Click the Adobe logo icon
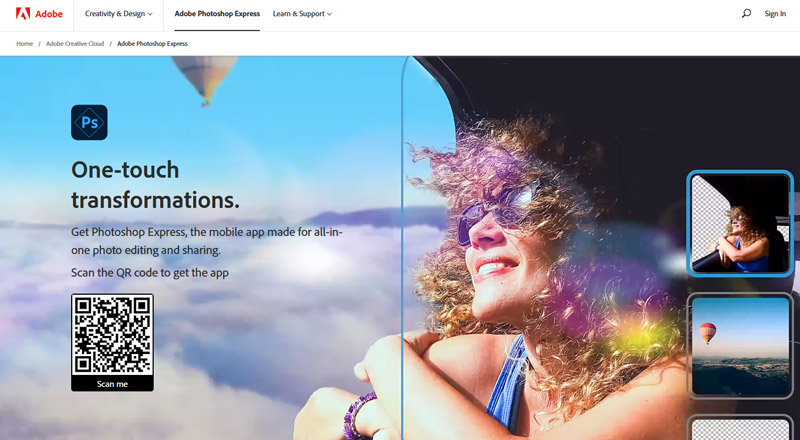 tap(23, 14)
